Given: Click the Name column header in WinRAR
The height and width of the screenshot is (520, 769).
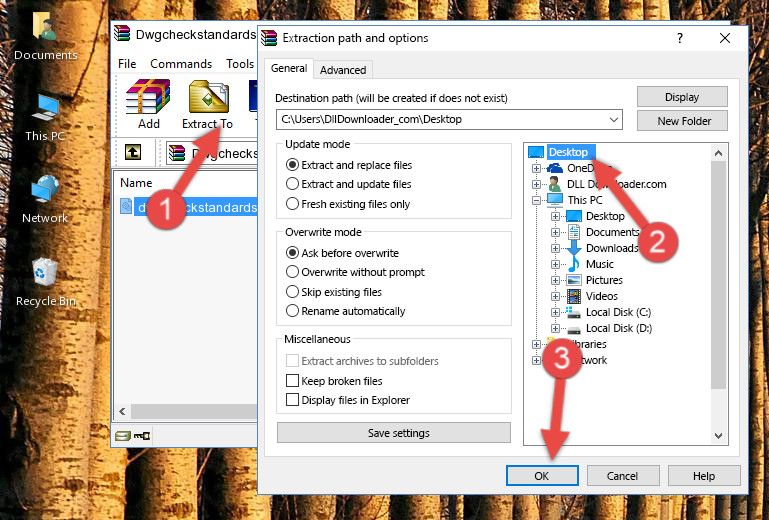Looking at the screenshot, I should tap(136, 183).
